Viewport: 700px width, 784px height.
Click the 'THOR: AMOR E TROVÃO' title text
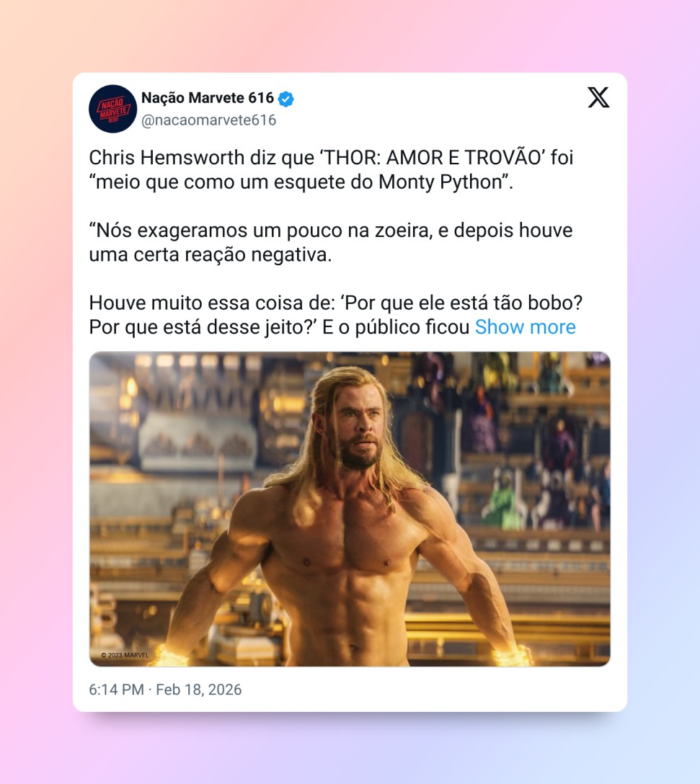tap(430, 158)
